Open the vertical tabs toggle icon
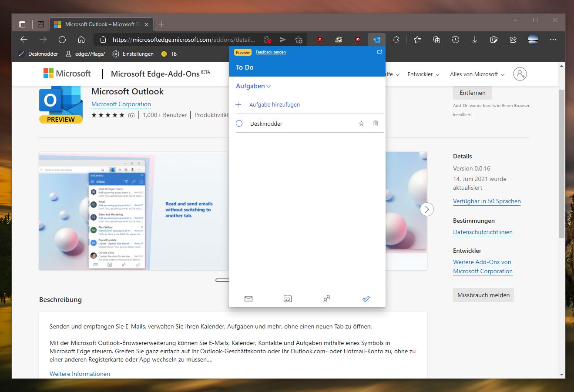Viewport: 574px width, 392px height. click(x=22, y=24)
